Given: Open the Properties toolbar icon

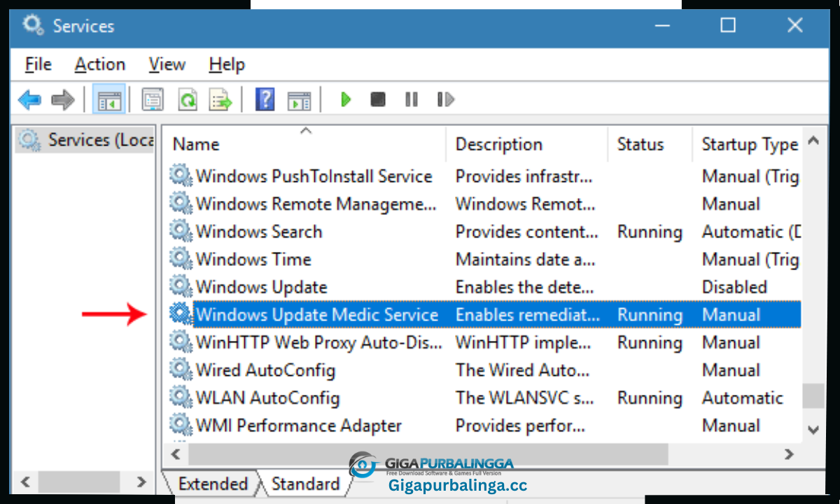Looking at the screenshot, I should [153, 100].
